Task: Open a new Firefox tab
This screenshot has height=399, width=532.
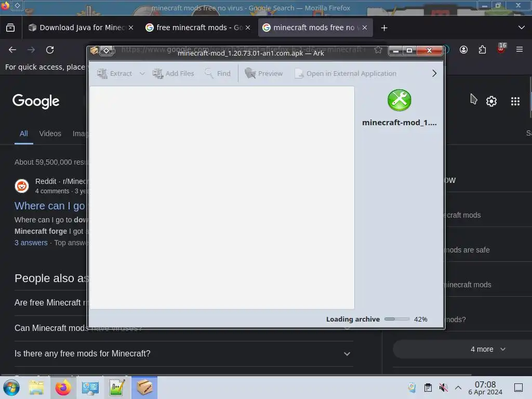Action: (384, 28)
